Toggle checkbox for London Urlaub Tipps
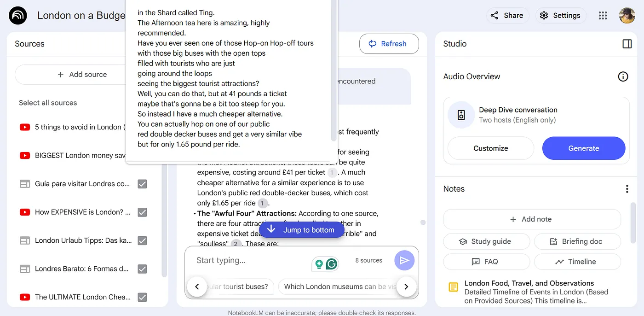This screenshot has height=316, width=644. [143, 240]
